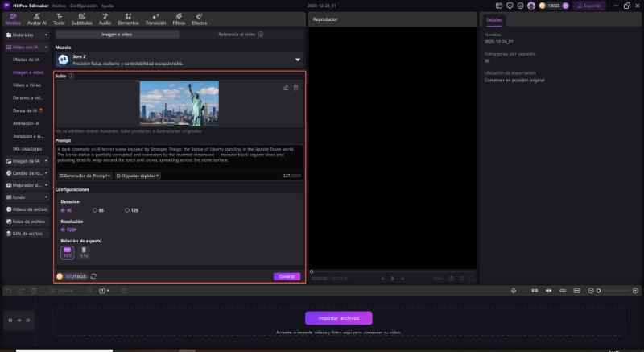Switch to Referencia al vídeo tab

tap(241, 35)
